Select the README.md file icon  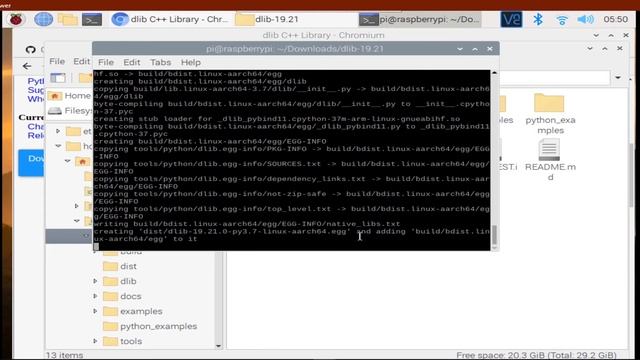(x=549, y=160)
